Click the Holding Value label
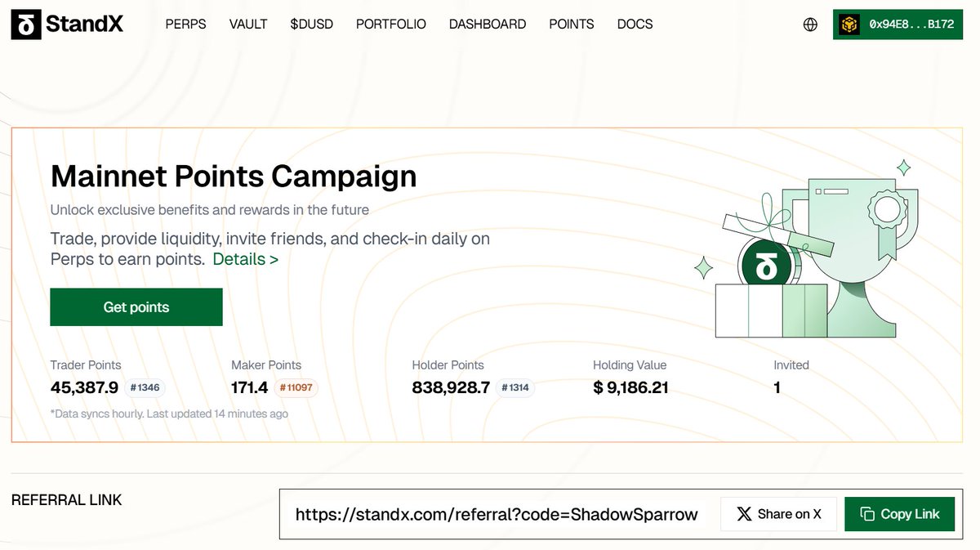The width and height of the screenshot is (980, 550). point(630,365)
